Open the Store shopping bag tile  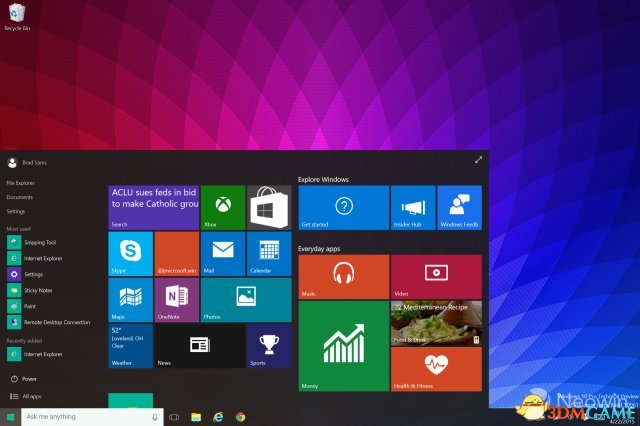pyautogui.click(x=269, y=208)
